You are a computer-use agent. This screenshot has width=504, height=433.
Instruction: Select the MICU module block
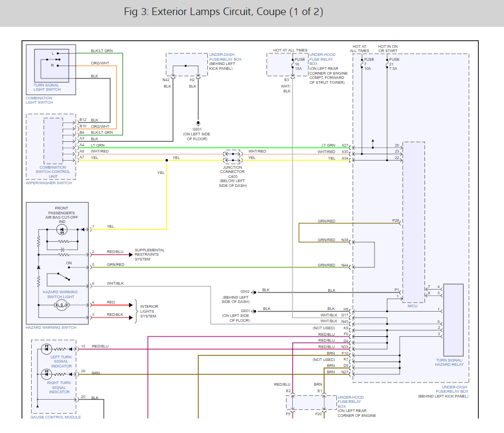(413, 220)
